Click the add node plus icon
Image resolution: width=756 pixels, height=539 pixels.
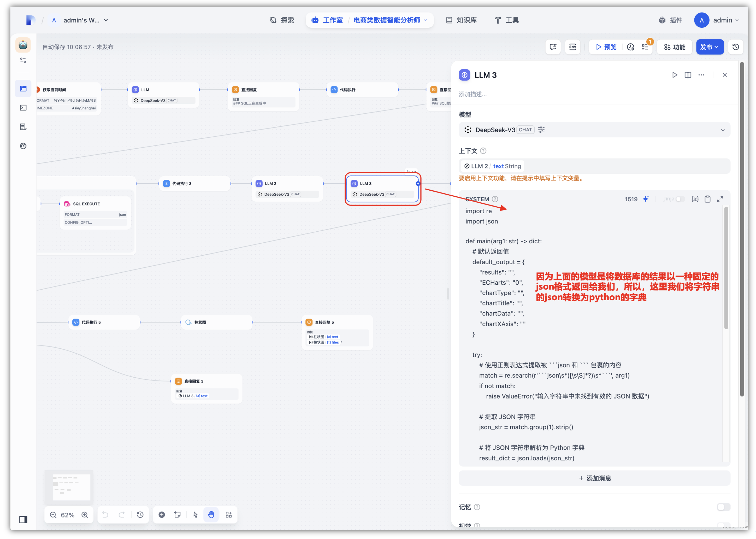pyautogui.click(x=162, y=515)
